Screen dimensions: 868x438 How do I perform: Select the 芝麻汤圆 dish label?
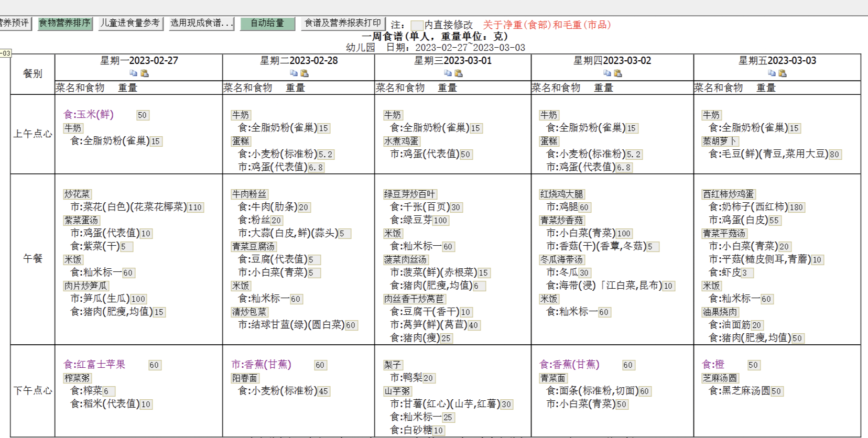pyautogui.click(x=720, y=378)
